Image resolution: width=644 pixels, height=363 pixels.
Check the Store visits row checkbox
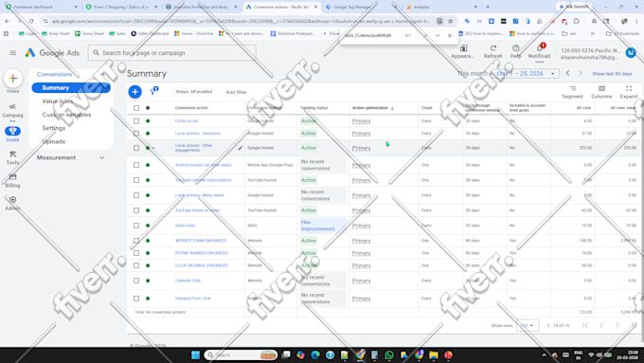(x=136, y=226)
